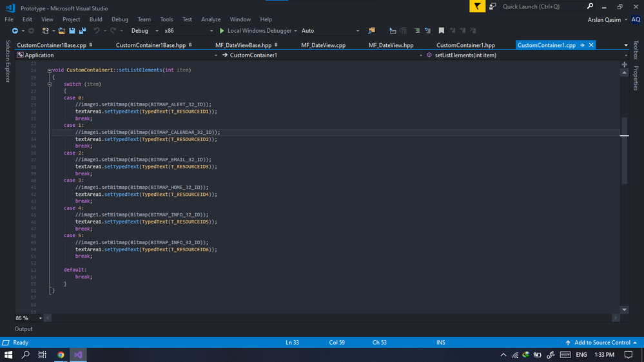Screen dimensions: 644x362
Task: Click Add to Source Control
Action: coord(602,342)
